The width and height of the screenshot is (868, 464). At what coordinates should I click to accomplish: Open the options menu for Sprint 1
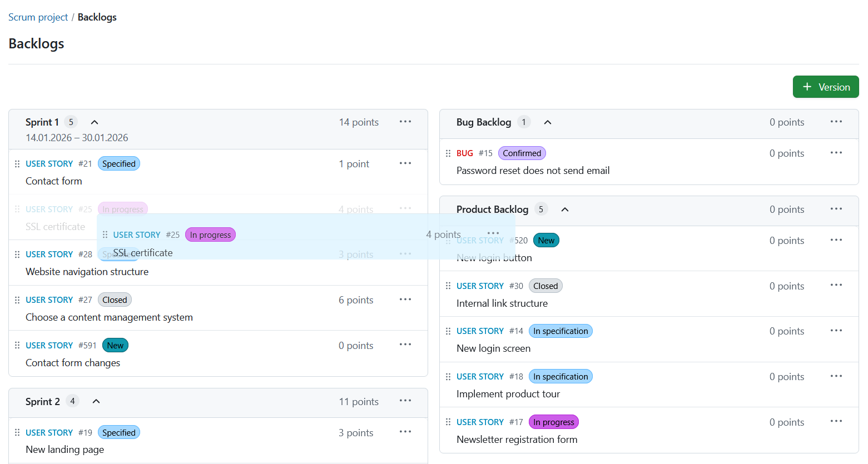click(x=405, y=121)
